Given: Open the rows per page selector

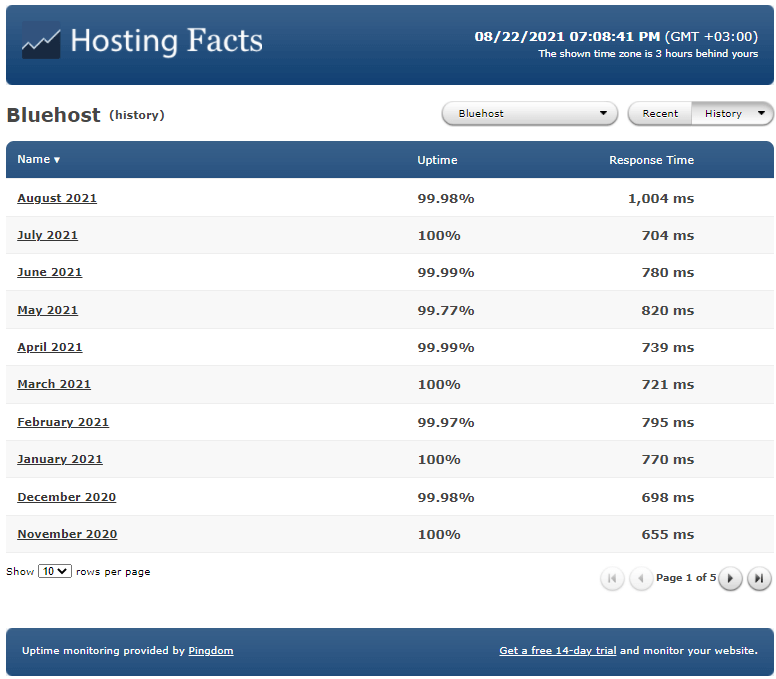Looking at the screenshot, I should click(x=55, y=571).
